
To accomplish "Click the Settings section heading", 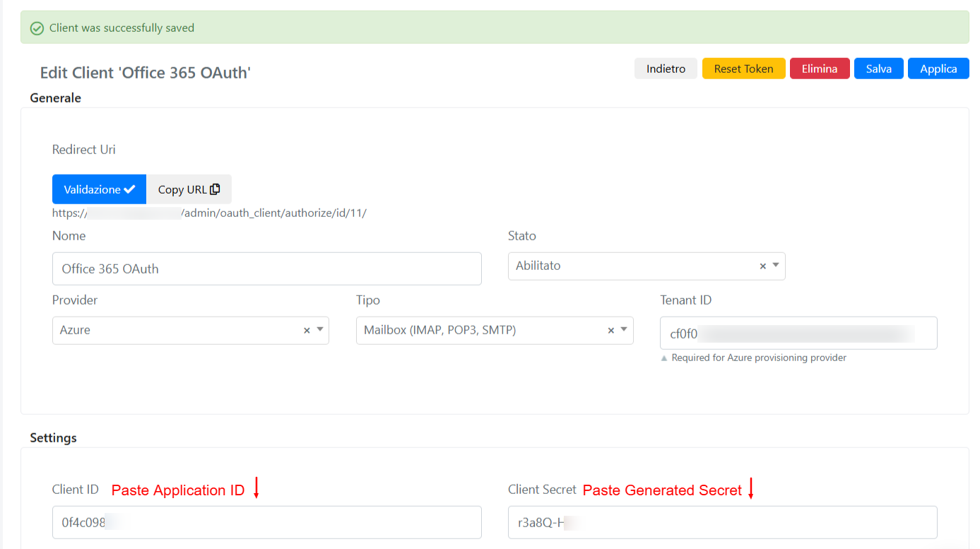I will tap(53, 438).
